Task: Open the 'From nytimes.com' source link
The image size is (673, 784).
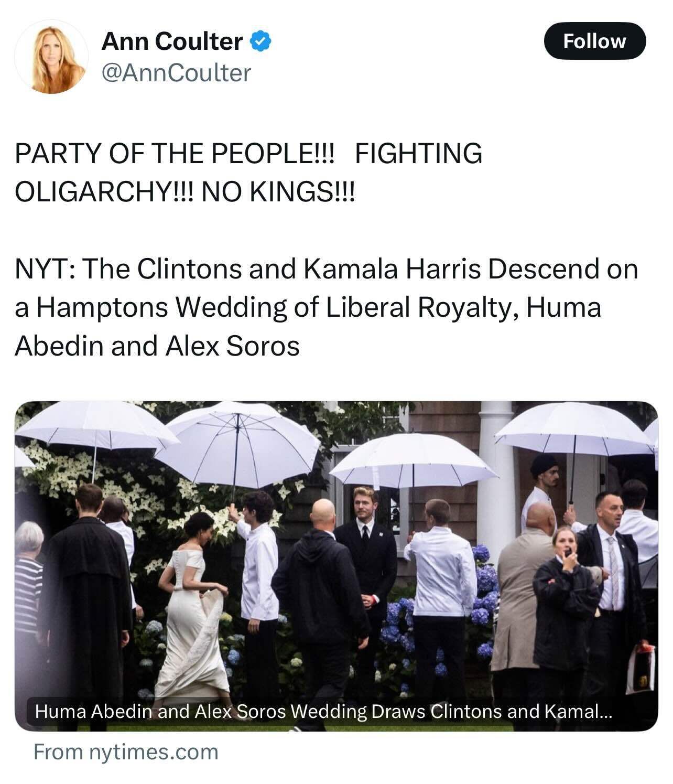Action: (x=126, y=751)
